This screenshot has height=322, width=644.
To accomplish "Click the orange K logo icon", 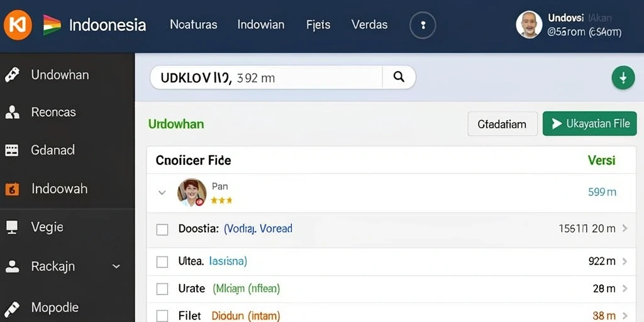I will (x=18, y=25).
